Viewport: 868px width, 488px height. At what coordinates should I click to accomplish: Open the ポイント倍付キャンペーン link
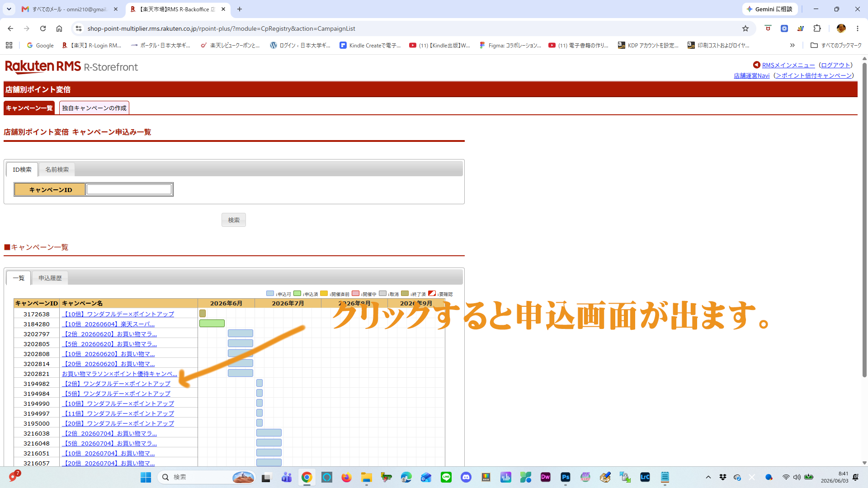click(814, 75)
